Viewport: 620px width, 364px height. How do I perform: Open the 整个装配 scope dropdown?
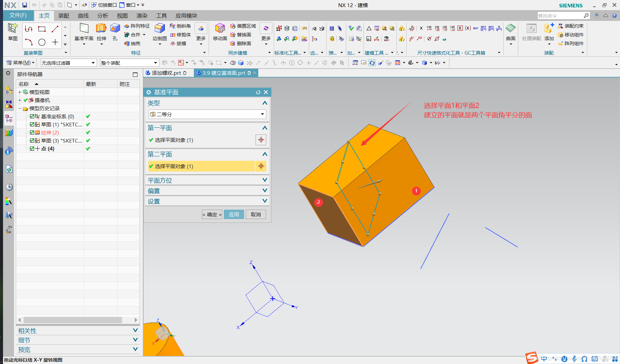[129, 63]
